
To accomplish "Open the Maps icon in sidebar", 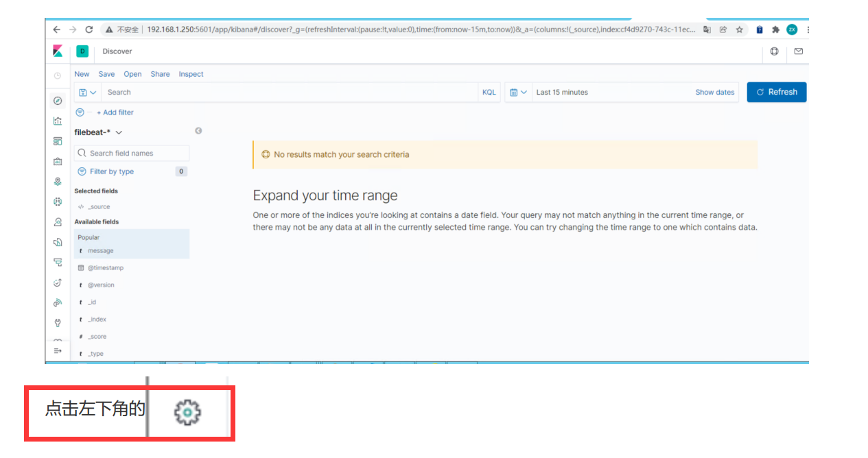I will (x=58, y=182).
